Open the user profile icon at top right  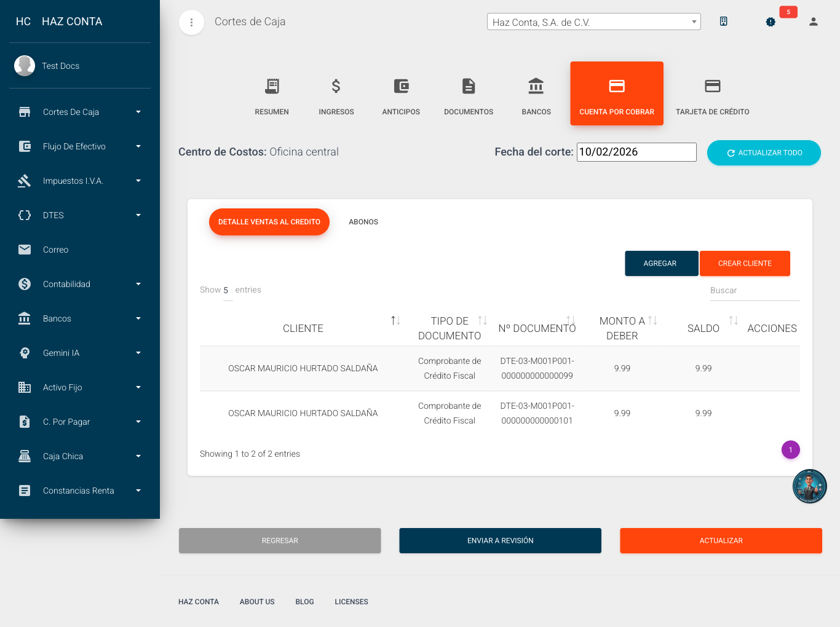pyautogui.click(x=813, y=22)
